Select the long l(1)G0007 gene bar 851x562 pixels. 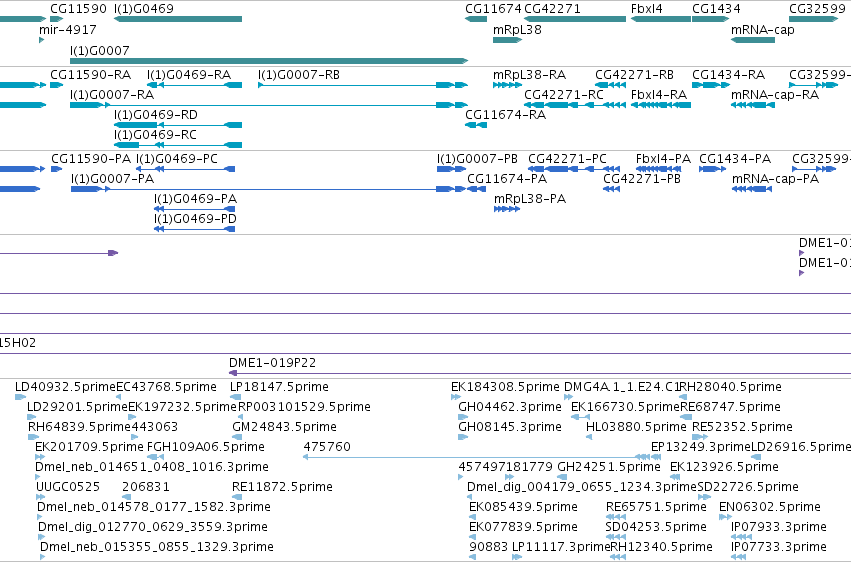269,61
